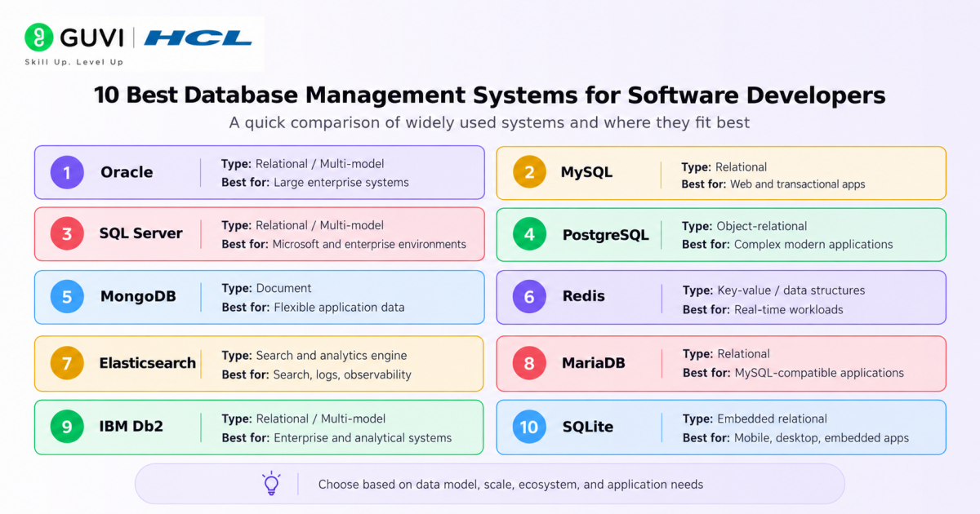
Task: Click the "10 Best Database Management Systems" headline
Action: click(x=490, y=95)
